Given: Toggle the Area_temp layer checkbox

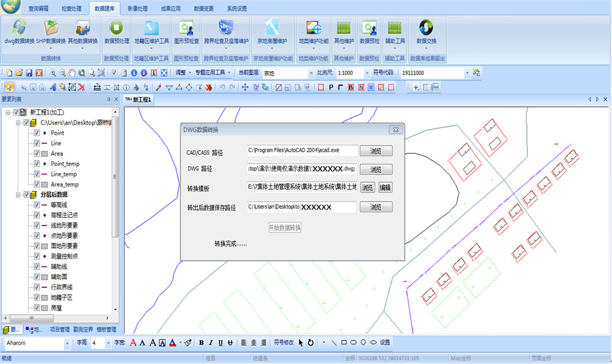Looking at the screenshot, I should [x=37, y=185].
